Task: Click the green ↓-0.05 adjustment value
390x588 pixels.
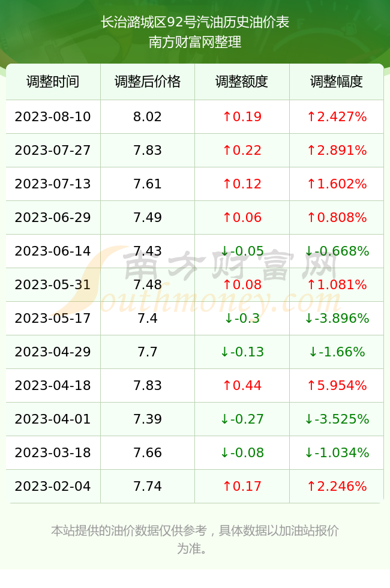Action: 242,251
